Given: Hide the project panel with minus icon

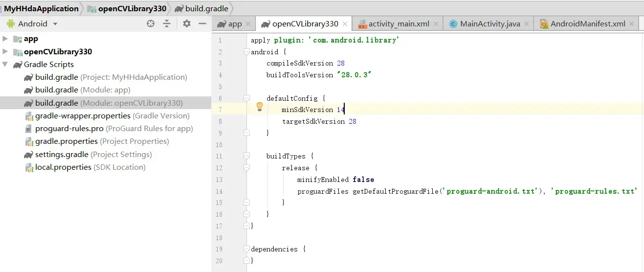Looking at the screenshot, I should tap(202, 23).
